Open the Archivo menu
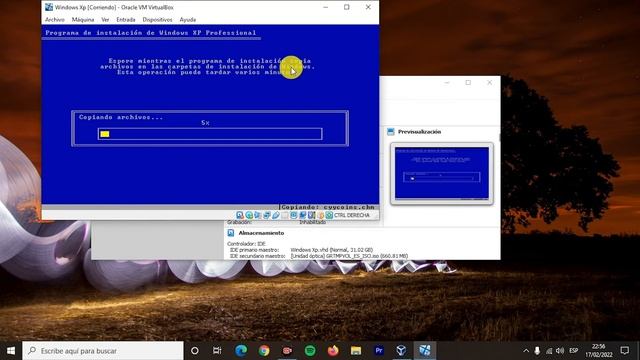The height and width of the screenshot is (360, 640). 55,20
